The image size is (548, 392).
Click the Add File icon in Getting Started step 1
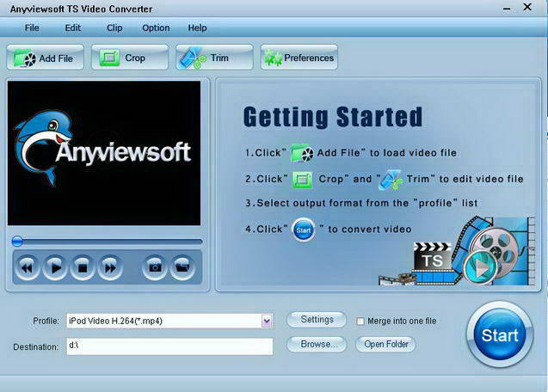pos(302,153)
